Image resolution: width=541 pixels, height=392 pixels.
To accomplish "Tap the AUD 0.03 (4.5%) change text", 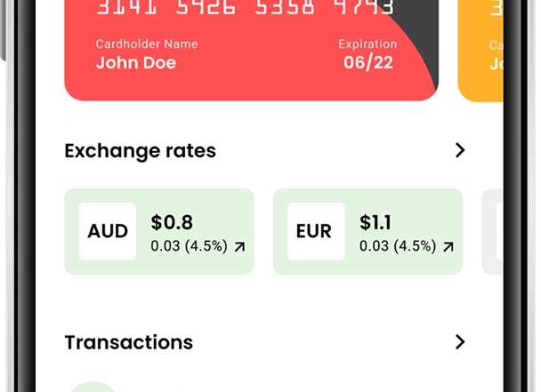I will coord(189,246).
